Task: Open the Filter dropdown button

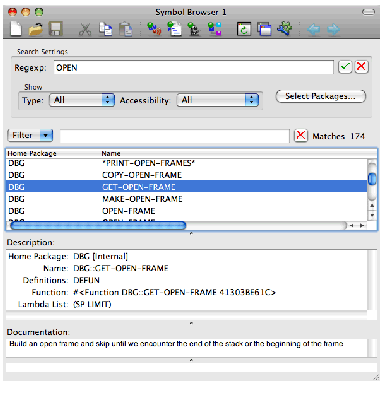Action: [x=30, y=135]
